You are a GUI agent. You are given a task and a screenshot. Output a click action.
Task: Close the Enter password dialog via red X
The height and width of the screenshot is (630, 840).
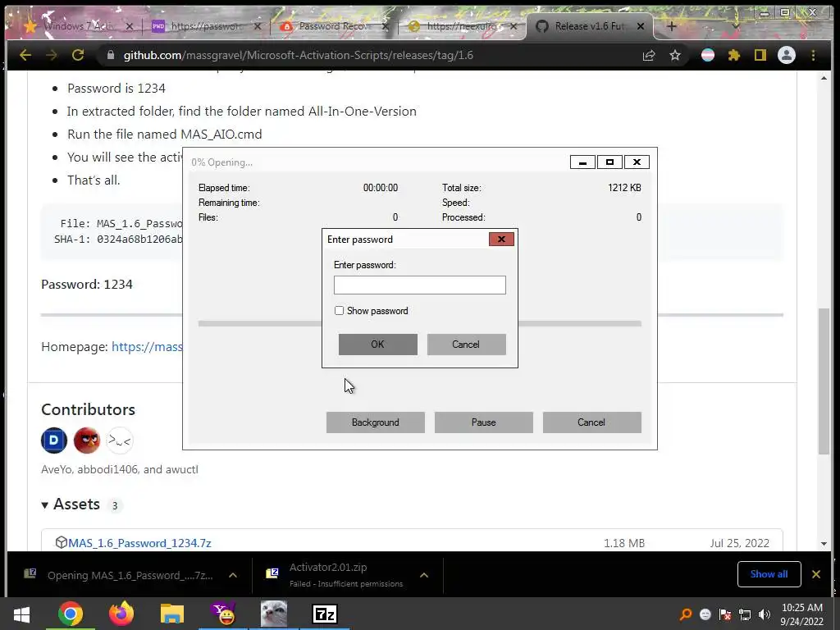point(501,239)
